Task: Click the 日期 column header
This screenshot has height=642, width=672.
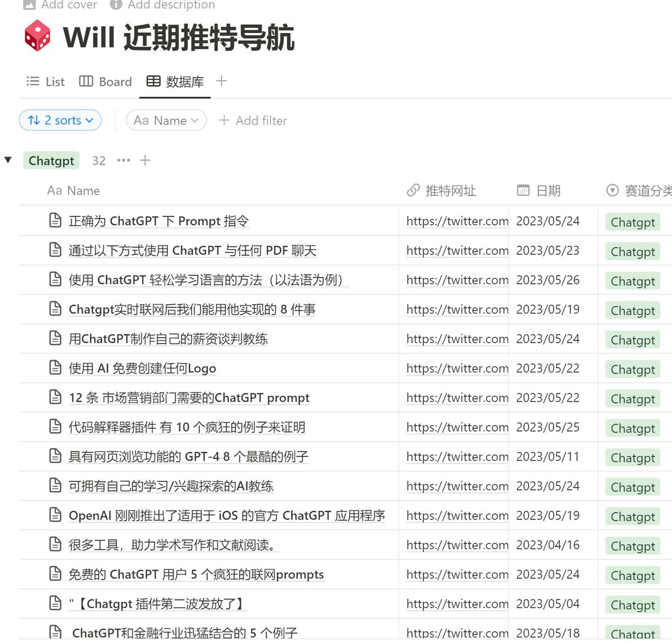Action: point(538,191)
